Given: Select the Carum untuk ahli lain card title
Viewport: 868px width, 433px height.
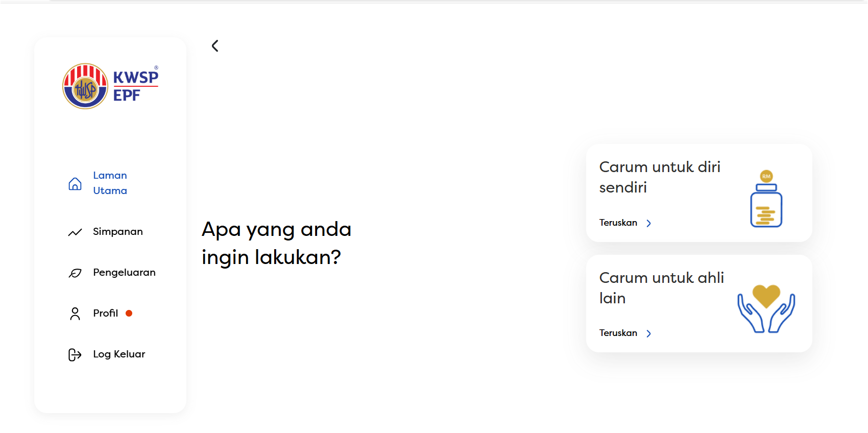Looking at the screenshot, I should coord(662,288).
